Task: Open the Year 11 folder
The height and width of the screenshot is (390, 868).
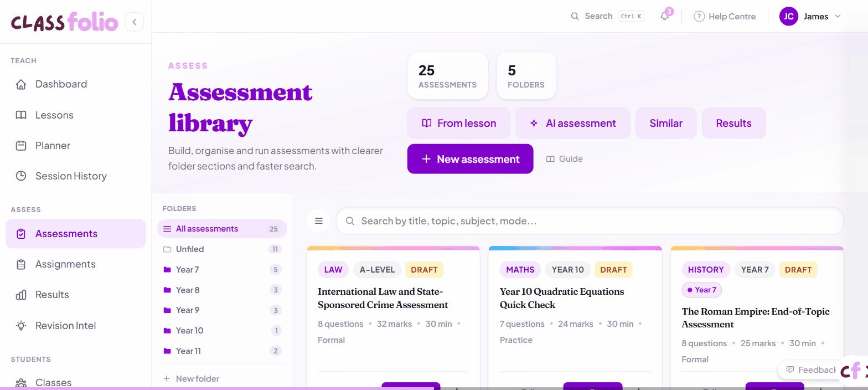Action: pyautogui.click(x=222, y=351)
